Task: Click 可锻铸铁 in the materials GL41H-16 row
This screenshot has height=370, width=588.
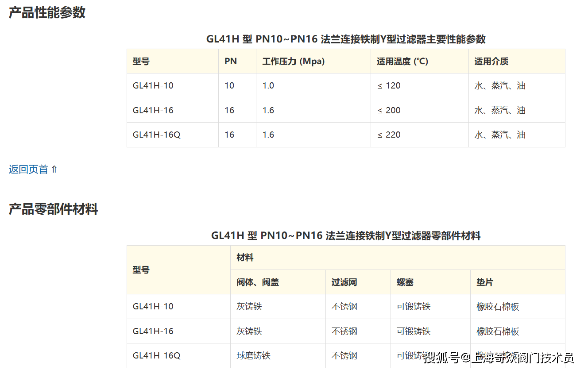Action: coord(414,331)
